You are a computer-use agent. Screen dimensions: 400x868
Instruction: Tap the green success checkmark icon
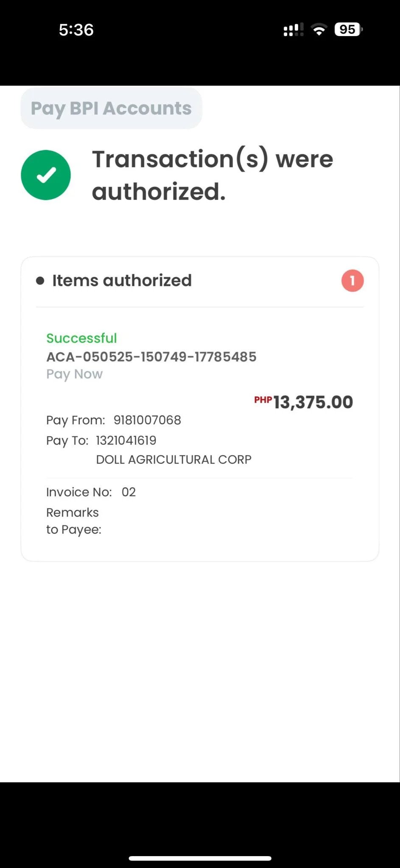[46, 175]
